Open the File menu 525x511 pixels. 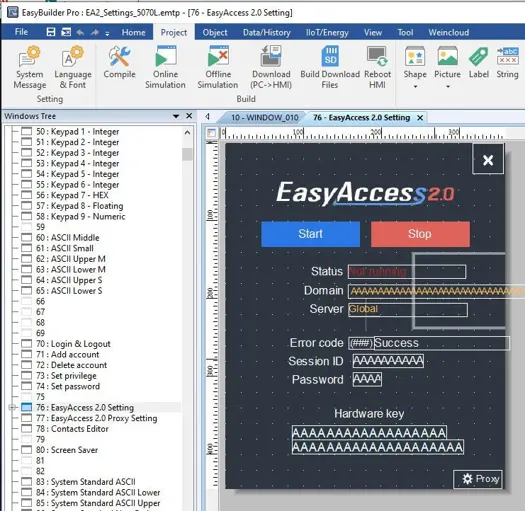[21, 32]
